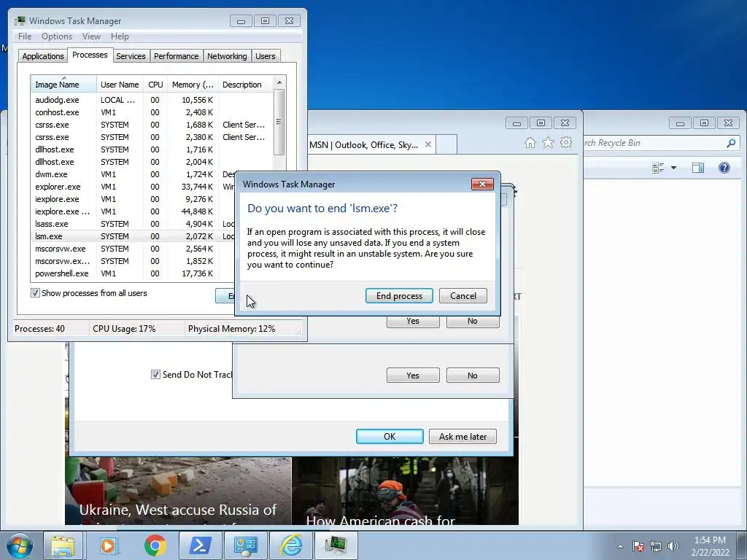Open Internet Explorer Tools gear icon
This screenshot has height=560, width=747.
566,142
